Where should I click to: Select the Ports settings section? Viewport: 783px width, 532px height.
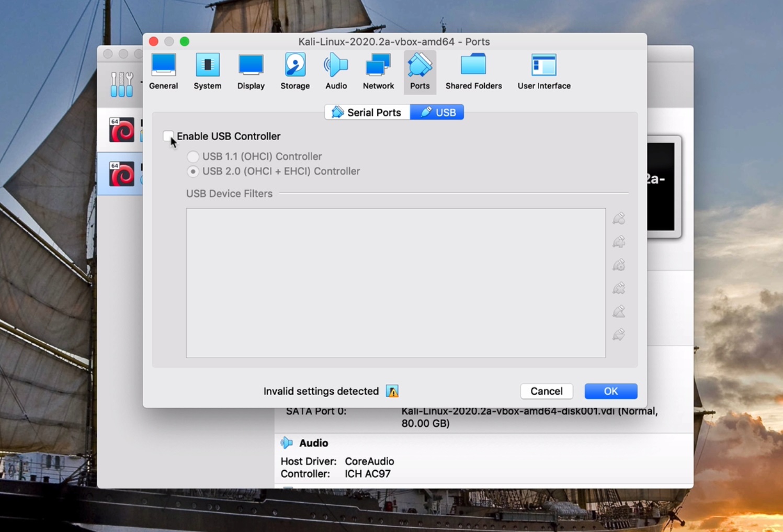(419, 72)
